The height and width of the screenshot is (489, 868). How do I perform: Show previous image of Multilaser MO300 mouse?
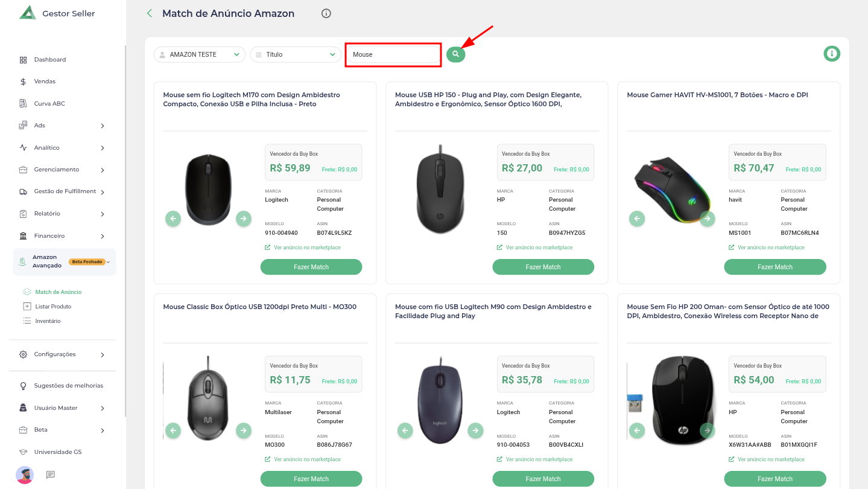173,430
